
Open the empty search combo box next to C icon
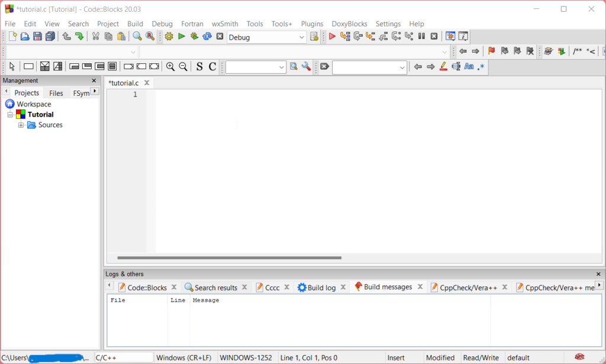tap(281, 67)
